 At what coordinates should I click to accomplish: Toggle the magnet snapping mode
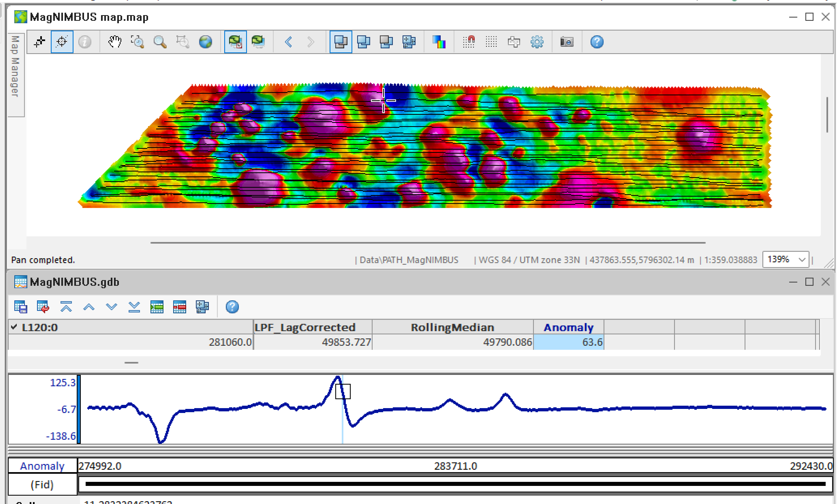(469, 42)
